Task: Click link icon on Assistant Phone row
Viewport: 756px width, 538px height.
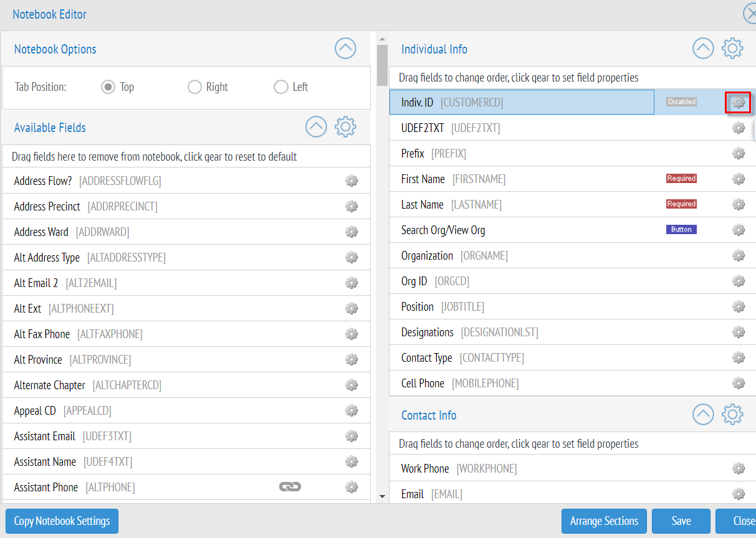Action: pyautogui.click(x=290, y=487)
